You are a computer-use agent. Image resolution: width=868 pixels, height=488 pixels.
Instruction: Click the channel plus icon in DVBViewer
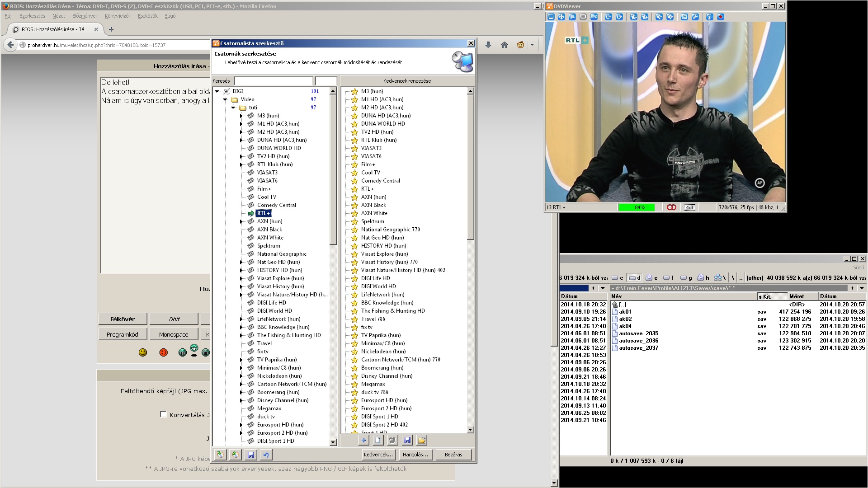click(x=619, y=17)
